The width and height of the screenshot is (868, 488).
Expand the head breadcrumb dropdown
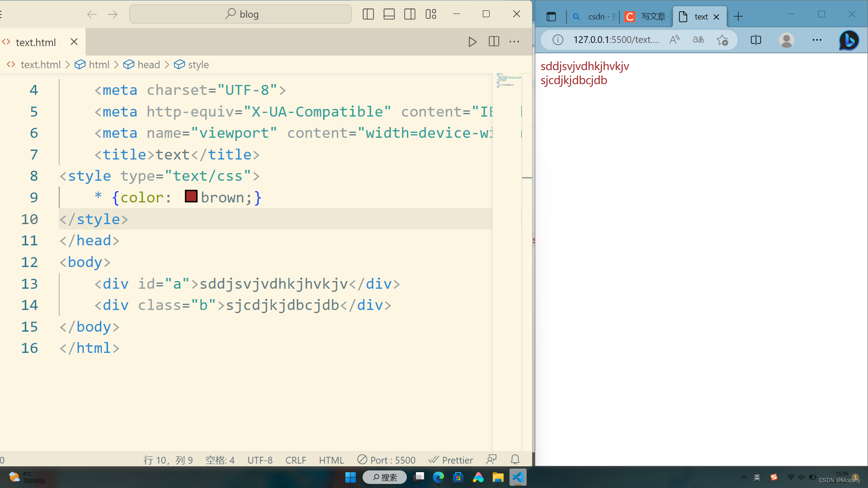(148, 64)
